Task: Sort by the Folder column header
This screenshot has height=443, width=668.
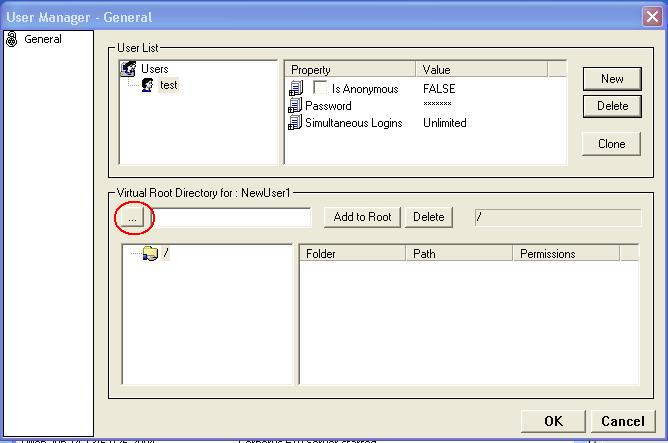Action: [353, 254]
